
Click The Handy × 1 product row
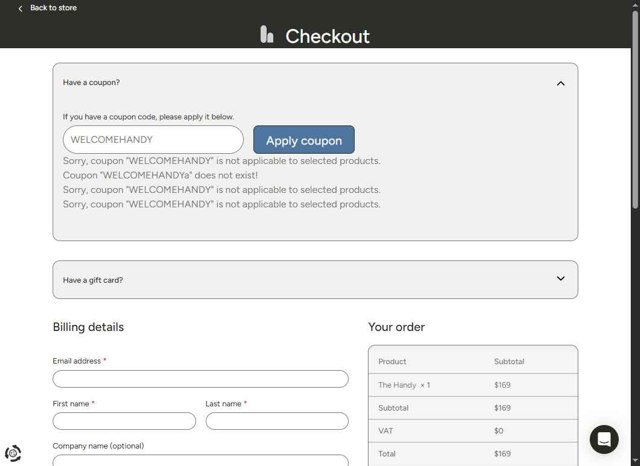click(473, 385)
